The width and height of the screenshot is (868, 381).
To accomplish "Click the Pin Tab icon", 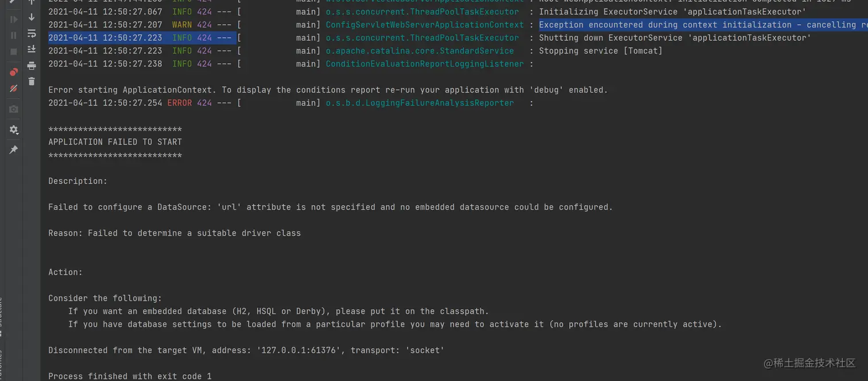I will [x=14, y=149].
